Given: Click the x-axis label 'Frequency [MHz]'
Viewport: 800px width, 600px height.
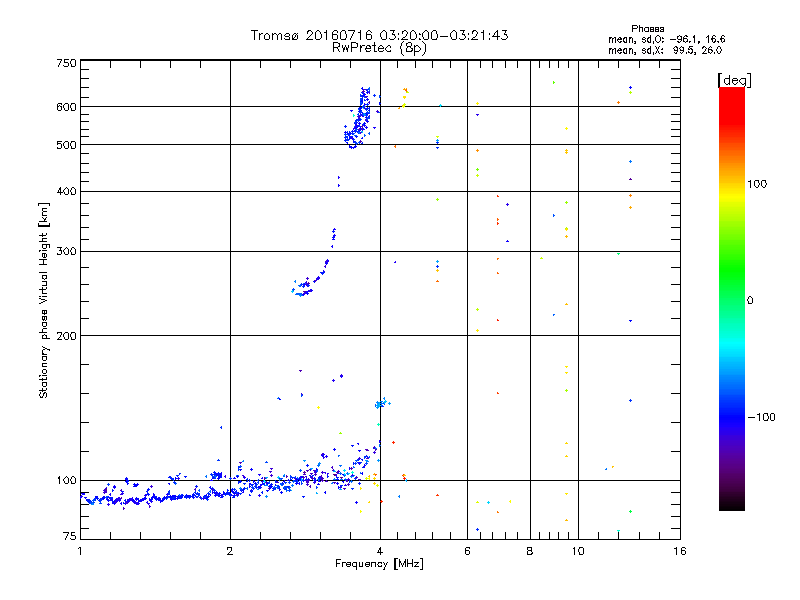Looking at the screenshot, I should 379,564.
